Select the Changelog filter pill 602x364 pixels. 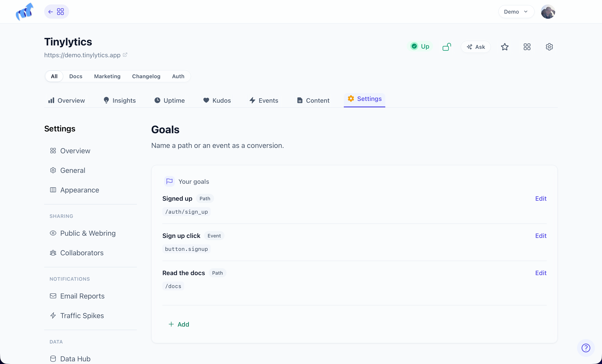[x=146, y=76]
